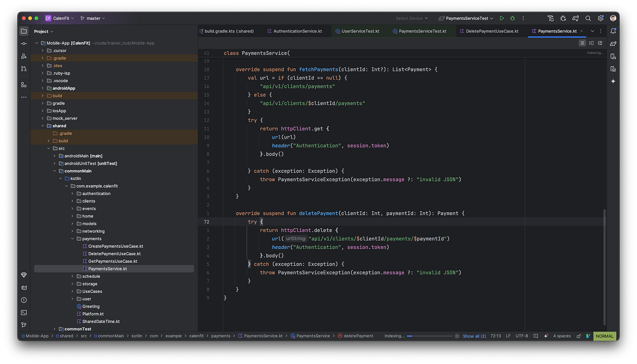The image size is (637, 364).
Task: Collapse the payments package folder
Action: pos(73,239)
